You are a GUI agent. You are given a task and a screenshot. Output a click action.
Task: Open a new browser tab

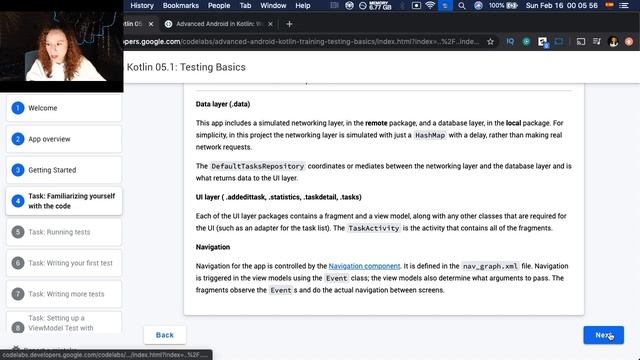(289, 24)
